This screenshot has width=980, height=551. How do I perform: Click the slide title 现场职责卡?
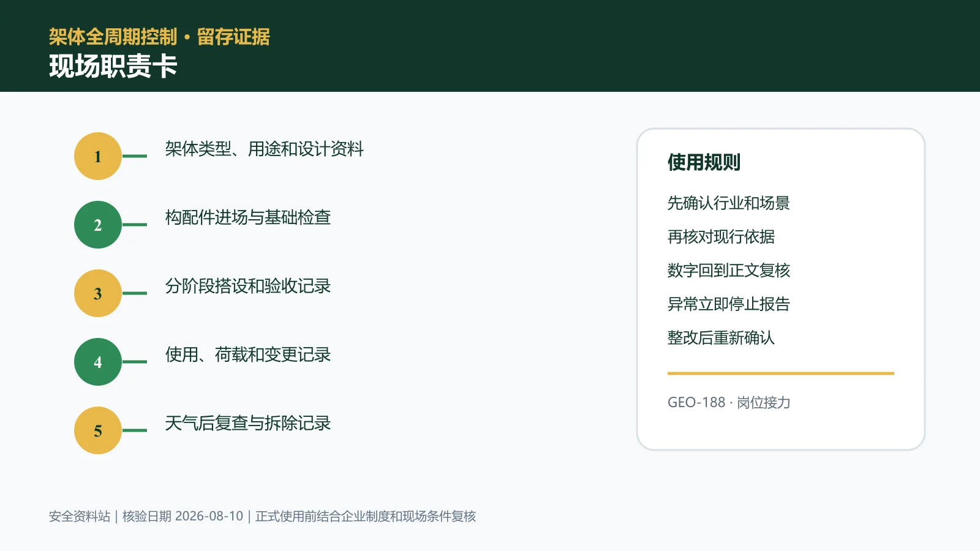(113, 66)
